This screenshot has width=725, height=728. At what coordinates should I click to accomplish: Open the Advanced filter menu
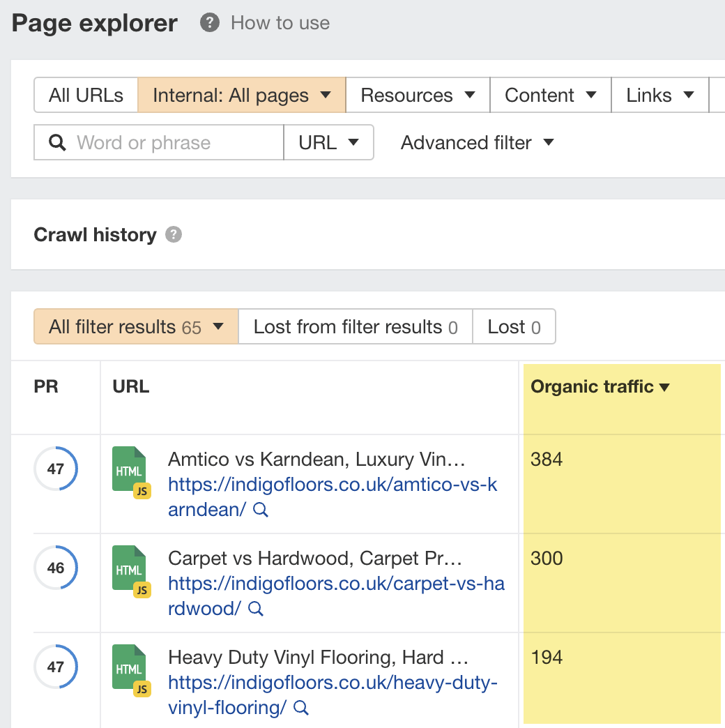click(477, 143)
